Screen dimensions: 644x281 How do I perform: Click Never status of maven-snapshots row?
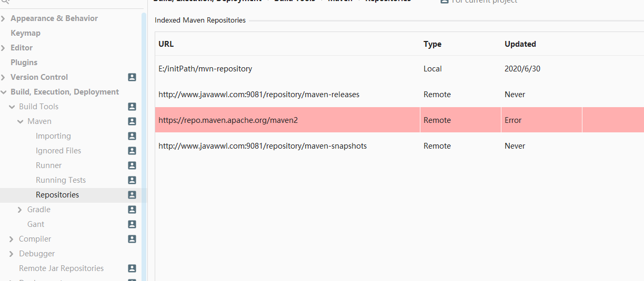tap(515, 146)
